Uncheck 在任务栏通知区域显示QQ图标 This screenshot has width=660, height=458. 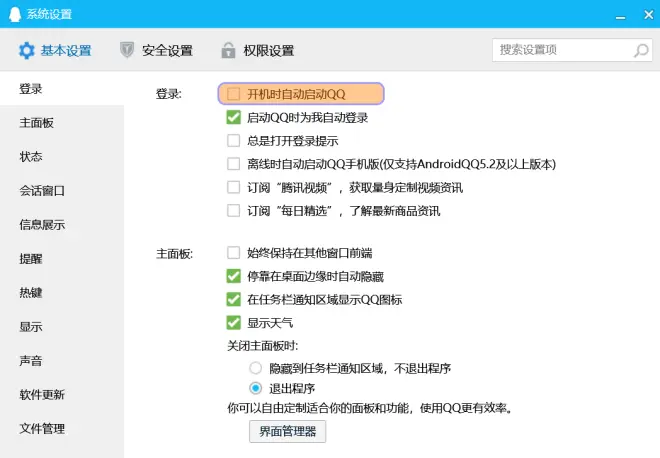click(x=233, y=299)
